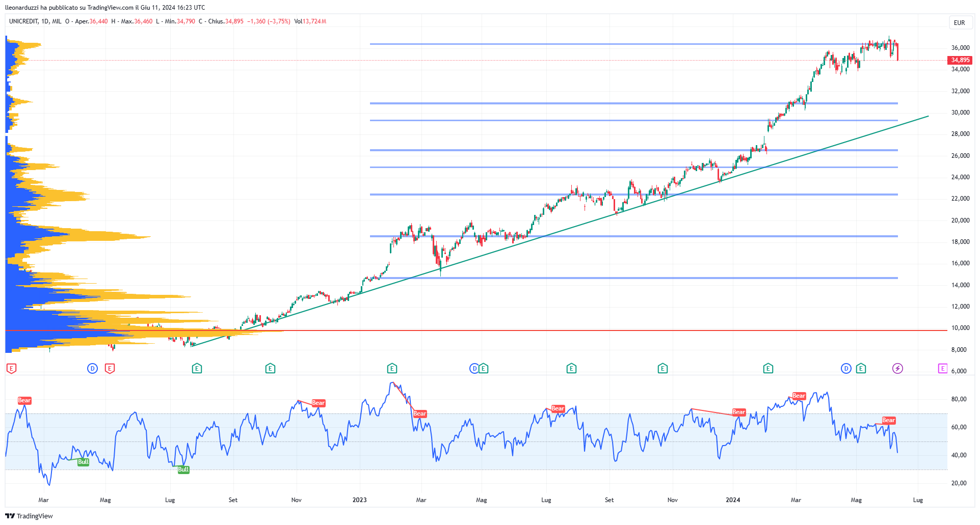Screen dimensions: 980x525
Task: Click the 20,000 price axis label
Action: (960, 220)
